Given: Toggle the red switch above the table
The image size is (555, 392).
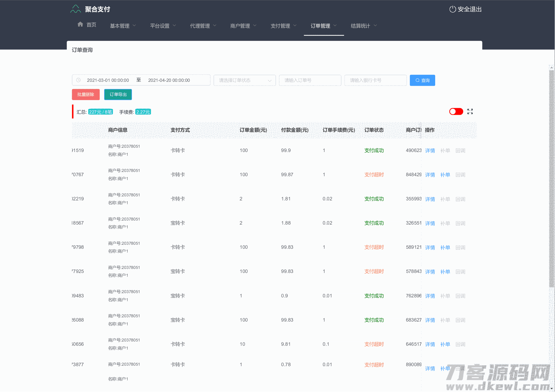Looking at the screenshot, I should (456, 111).
